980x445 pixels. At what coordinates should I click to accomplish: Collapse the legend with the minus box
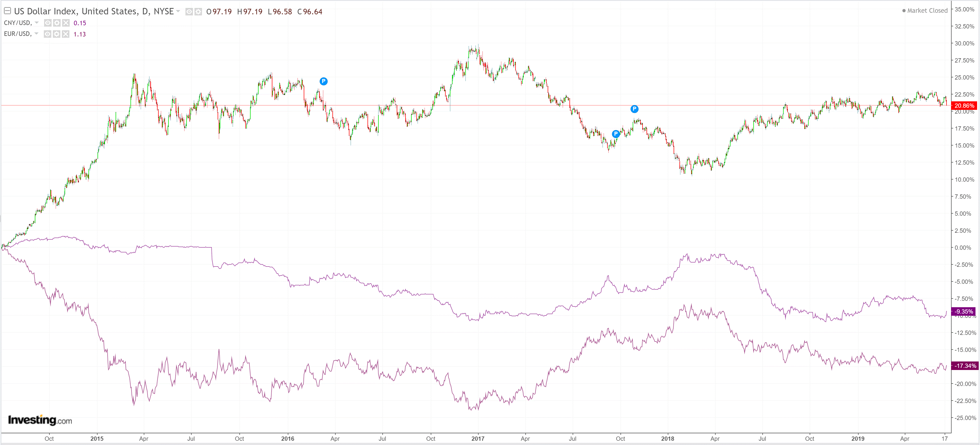(x=7, y=11)
